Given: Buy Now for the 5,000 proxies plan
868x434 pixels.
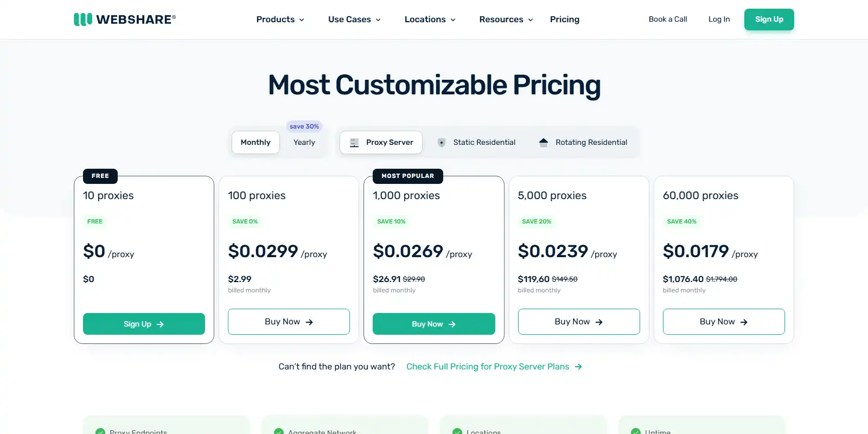Looking at the screenshot, I should 579,322.
